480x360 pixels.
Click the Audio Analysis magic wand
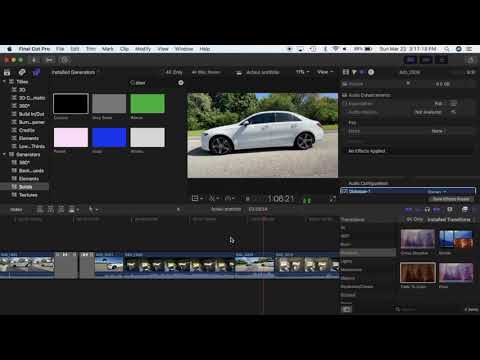(453, 112)
